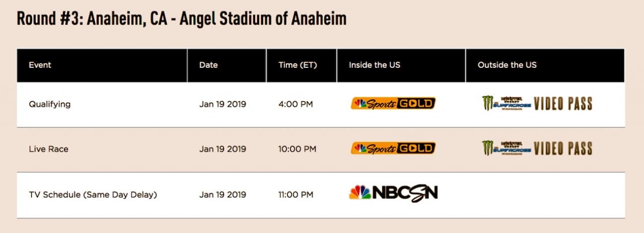The width and height of the screenshot is (644, 233).
Task: Click the Round #3 Anaheim heading
Action: pyautogui.click(x=182, y=19)
